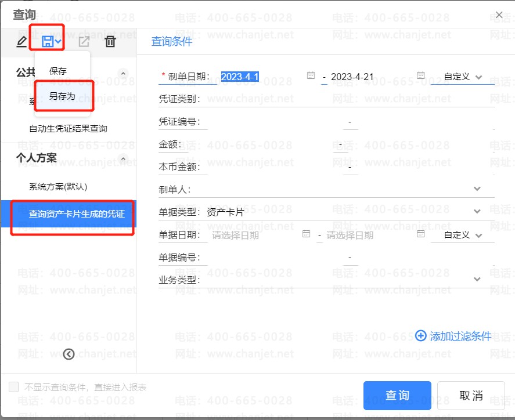Open calendar for 制单日期 start date

[311, 75]
